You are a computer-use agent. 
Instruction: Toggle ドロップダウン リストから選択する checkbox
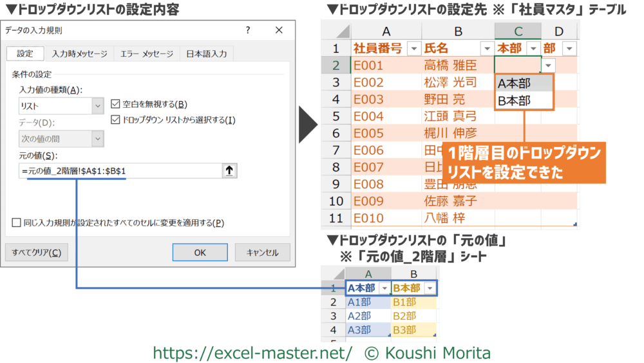115,119
